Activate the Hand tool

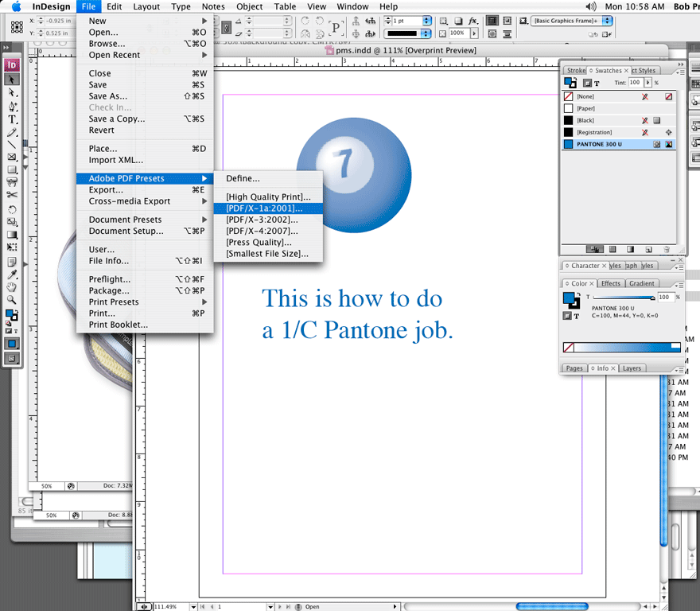pos(13,287)
